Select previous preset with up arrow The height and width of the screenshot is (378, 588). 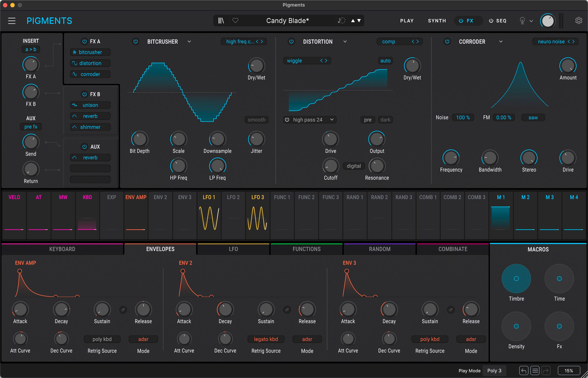[x=353, y=21]
